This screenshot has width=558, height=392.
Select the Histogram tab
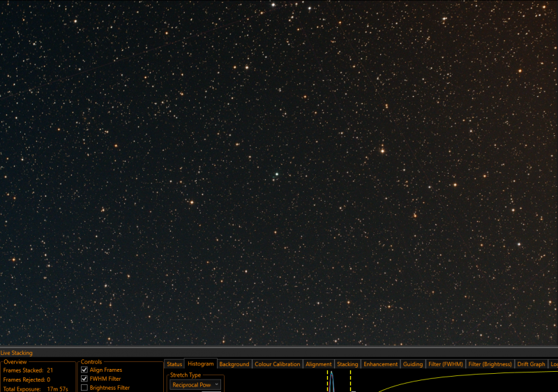pyautogui.click(x=201, y=364)
